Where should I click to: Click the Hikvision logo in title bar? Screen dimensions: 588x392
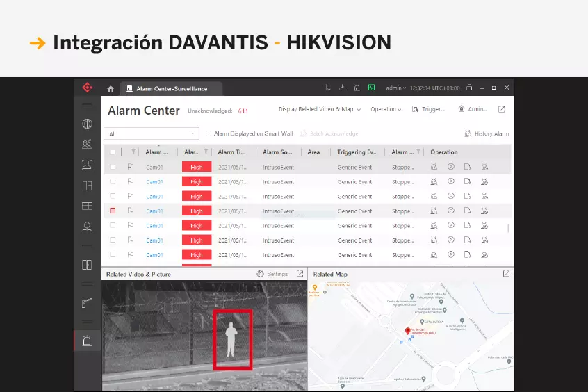click(88, 88)
